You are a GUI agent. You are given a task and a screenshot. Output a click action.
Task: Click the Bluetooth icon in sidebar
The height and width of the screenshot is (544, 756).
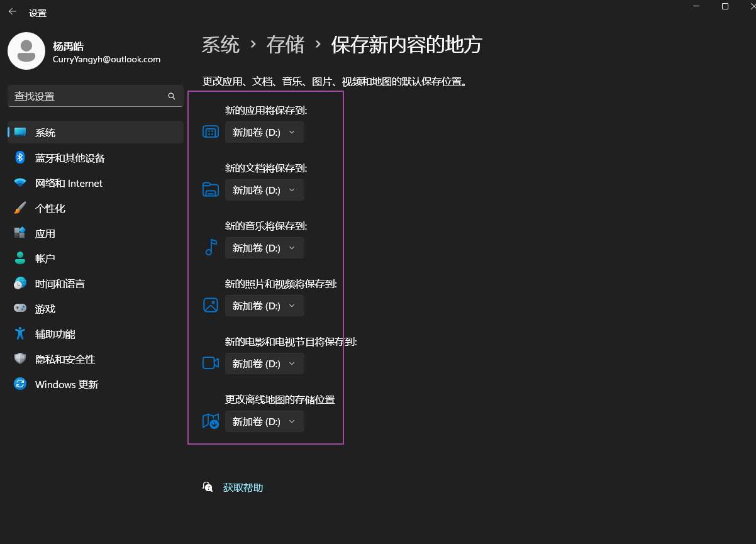coord(20,157)
